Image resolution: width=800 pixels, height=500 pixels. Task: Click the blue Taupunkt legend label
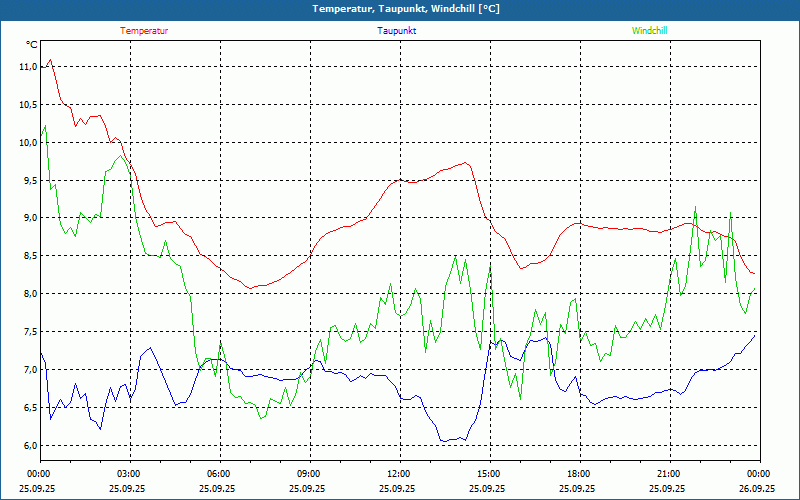[x=397, y=30]
